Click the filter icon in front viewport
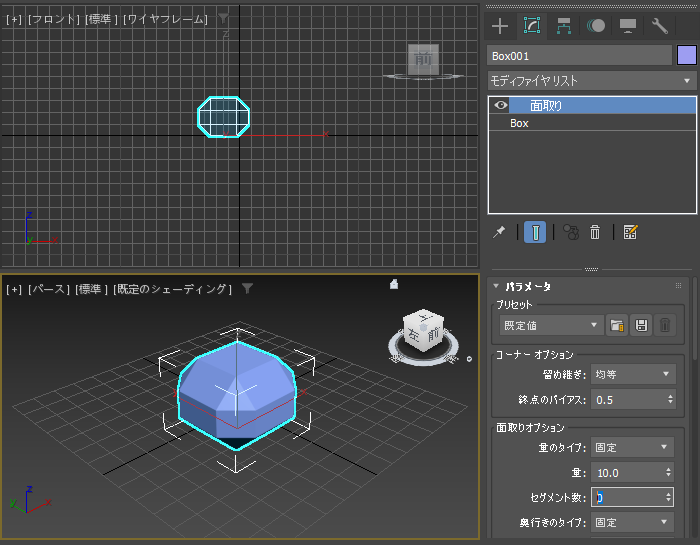 (223, 19)
